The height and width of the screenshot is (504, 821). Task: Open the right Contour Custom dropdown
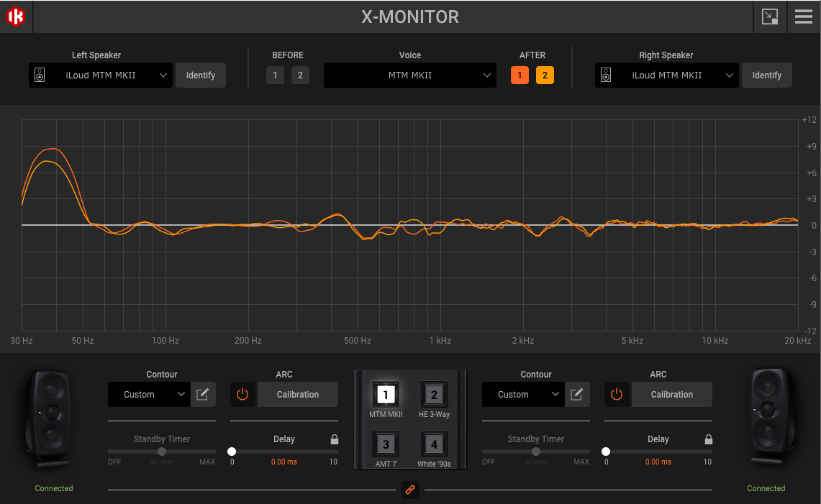point(522,394)
